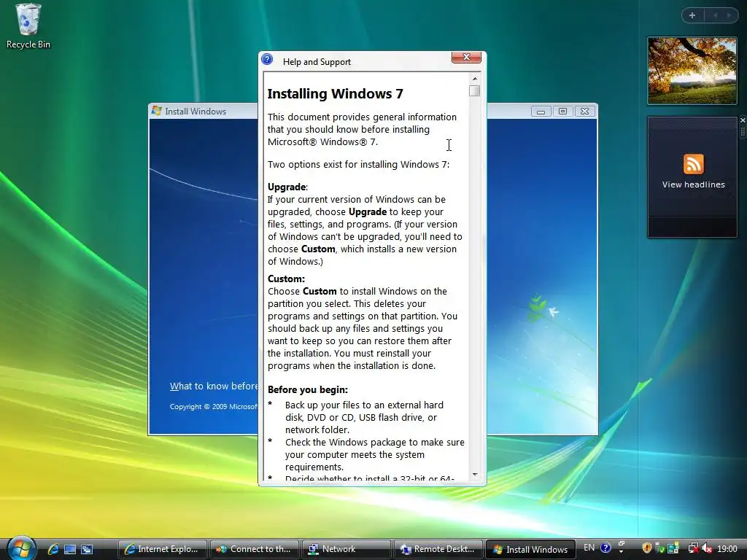Screen dimensions: 747x560
Task: Click the external hard disk bullet item
Action: (365, 418)
